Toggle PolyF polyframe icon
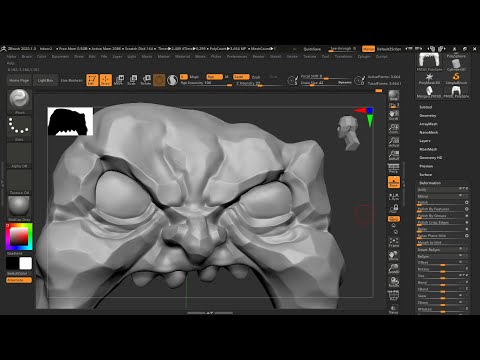This screenshot has height=360, width=480. [x=394, y=296]
